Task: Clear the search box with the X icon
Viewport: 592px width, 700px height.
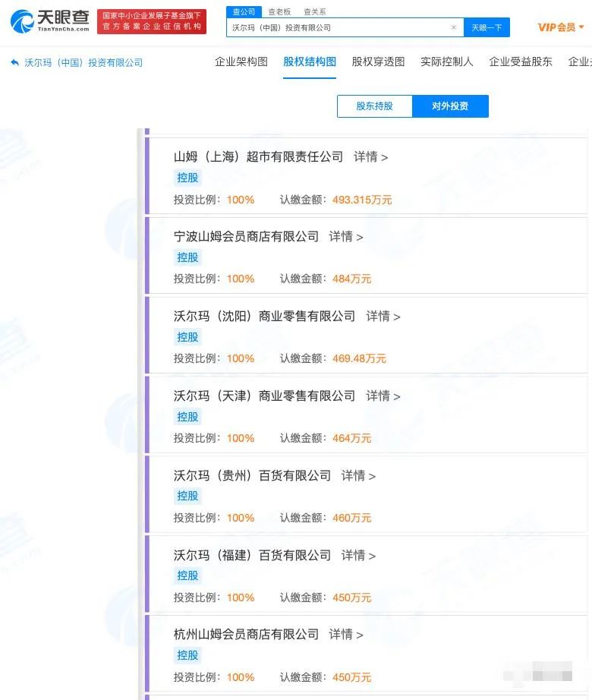Action: (x=454, y=27)
